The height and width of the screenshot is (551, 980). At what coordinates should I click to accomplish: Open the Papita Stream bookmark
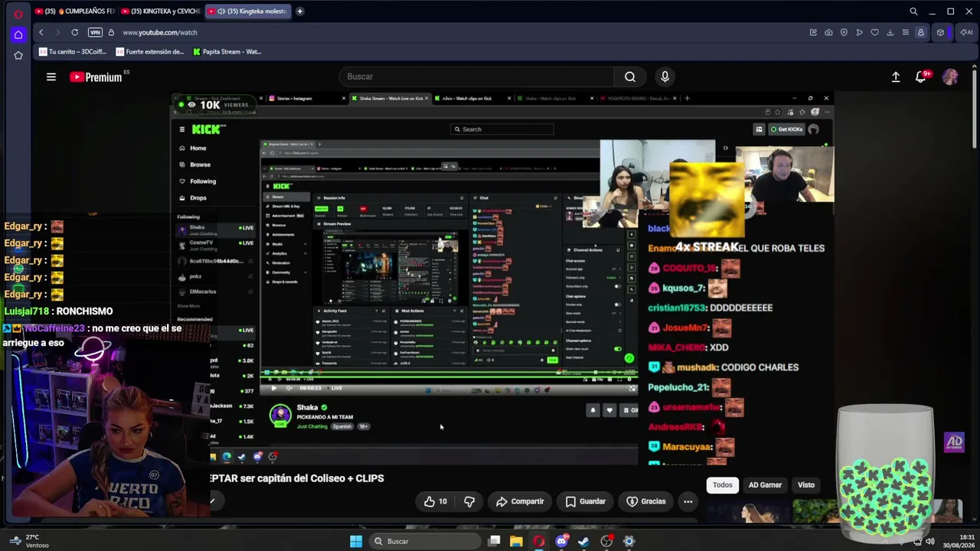click(x=227, y=52)
